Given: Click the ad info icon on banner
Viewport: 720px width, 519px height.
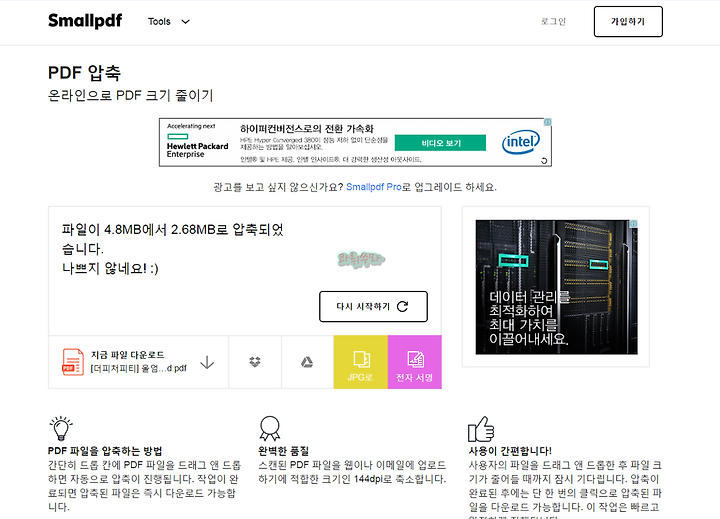Looking at the screenshot, I should (x=547, y=122).
